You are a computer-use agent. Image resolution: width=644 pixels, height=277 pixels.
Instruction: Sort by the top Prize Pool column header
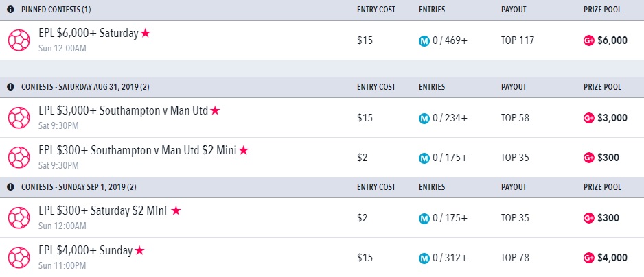602,10
